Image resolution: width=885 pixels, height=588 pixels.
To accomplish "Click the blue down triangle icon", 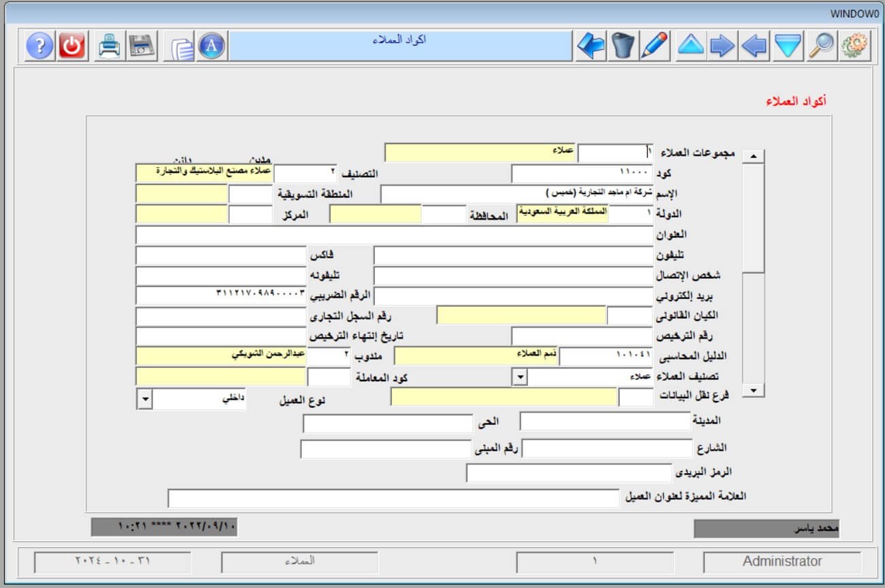I will coord(788,46).
